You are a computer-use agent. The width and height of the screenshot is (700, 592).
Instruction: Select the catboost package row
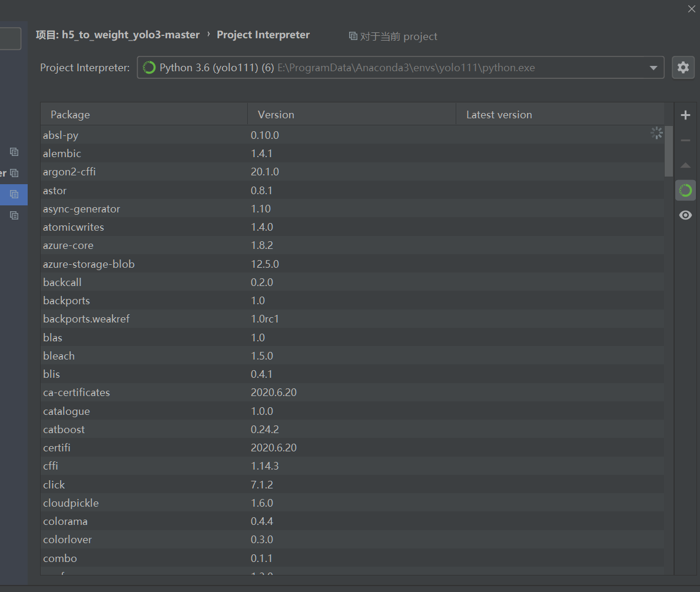[x=352, y=430]
